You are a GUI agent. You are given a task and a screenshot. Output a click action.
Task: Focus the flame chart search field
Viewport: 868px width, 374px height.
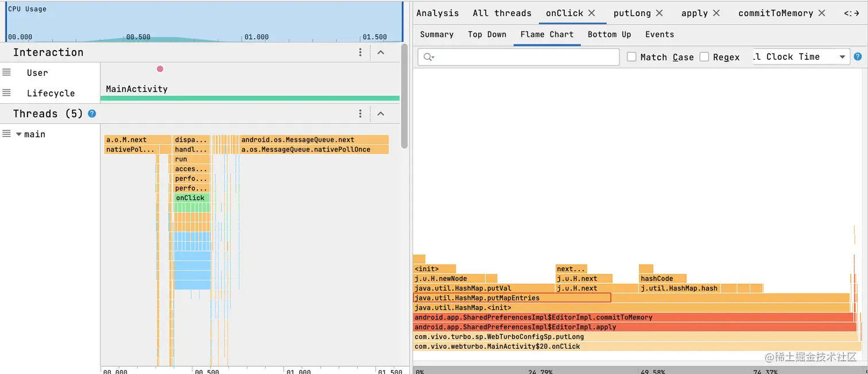pyautogui.click(x=519, y=57)
